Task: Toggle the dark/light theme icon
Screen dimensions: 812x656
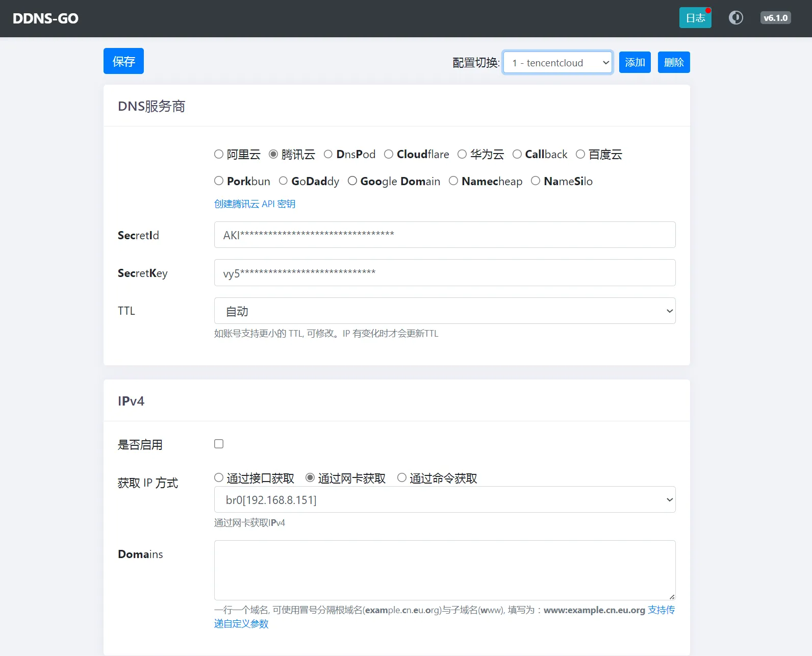Action: [735, 18]
